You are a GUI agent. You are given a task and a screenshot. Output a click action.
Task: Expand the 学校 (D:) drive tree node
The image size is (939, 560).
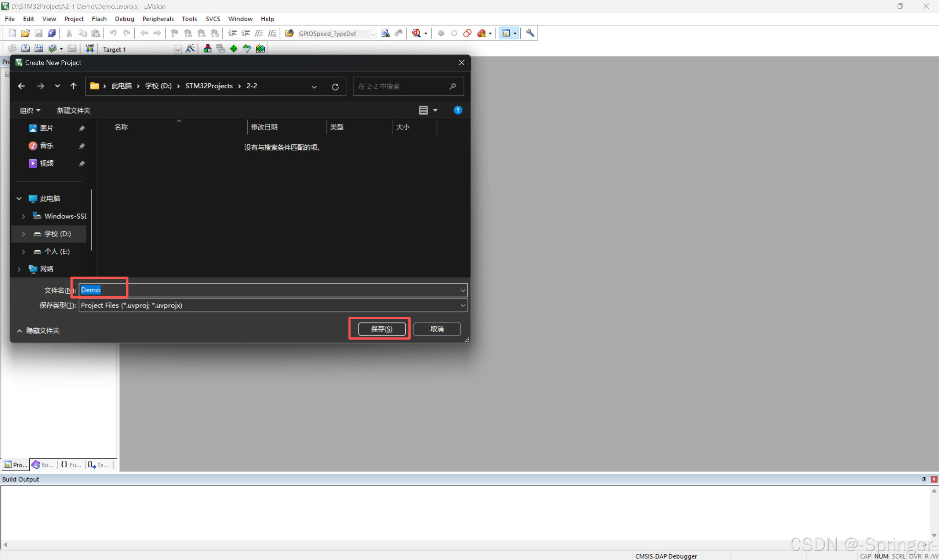click(x=23, y=234)
